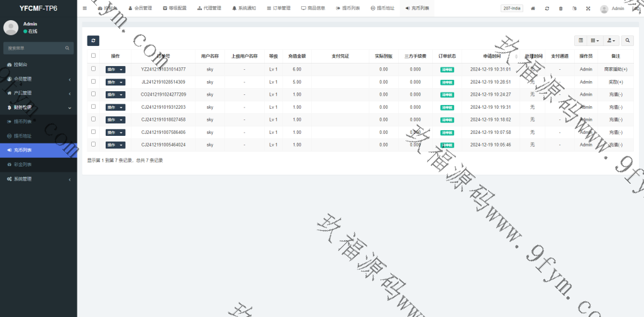Click the table refresh button
The width and height of the screenshot is (644, 317).
(x=93, y=40)
